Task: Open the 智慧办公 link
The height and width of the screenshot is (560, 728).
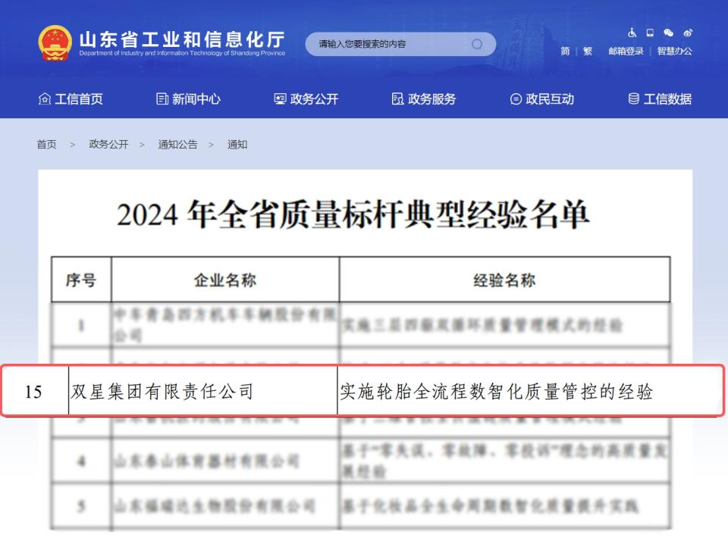Action: [674, 52]
